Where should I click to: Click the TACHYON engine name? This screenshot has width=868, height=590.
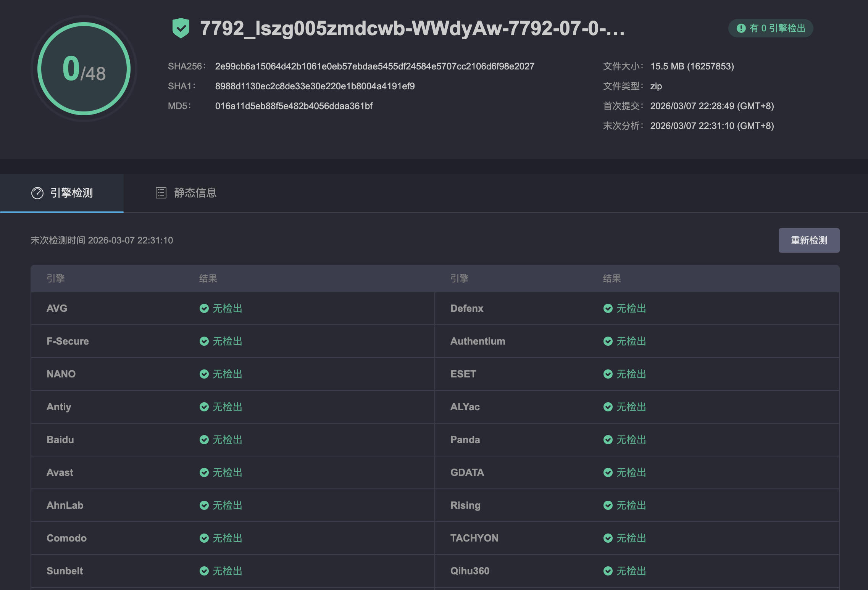(474, 538)
